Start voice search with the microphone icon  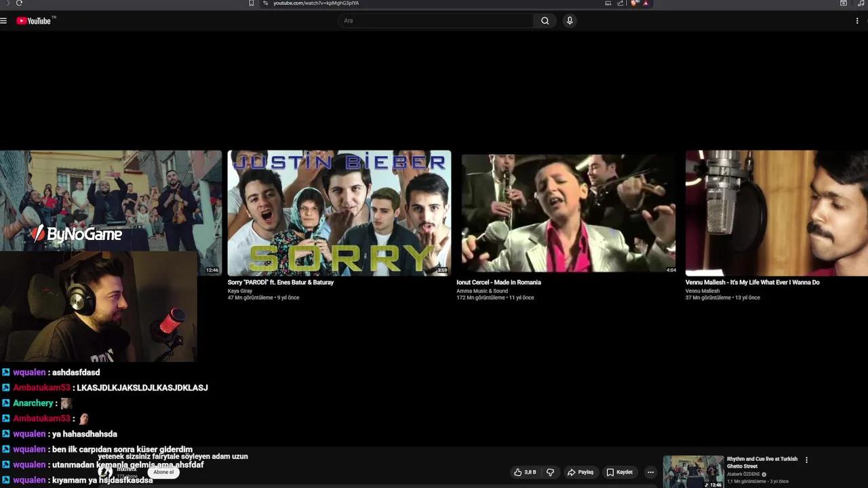[x=570, y=20]
